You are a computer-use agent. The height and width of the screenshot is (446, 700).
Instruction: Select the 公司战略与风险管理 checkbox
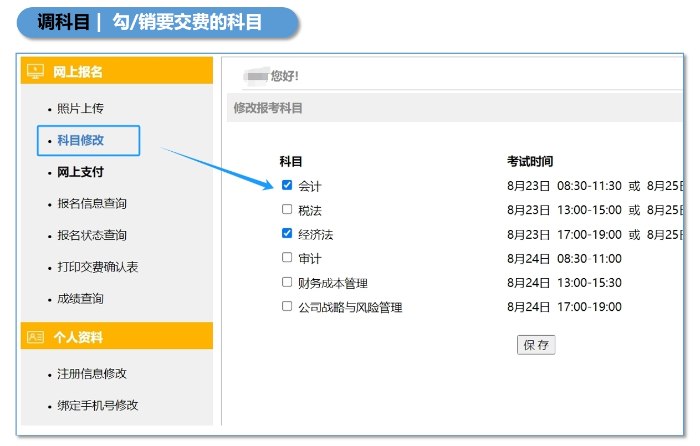coord(287,306)
